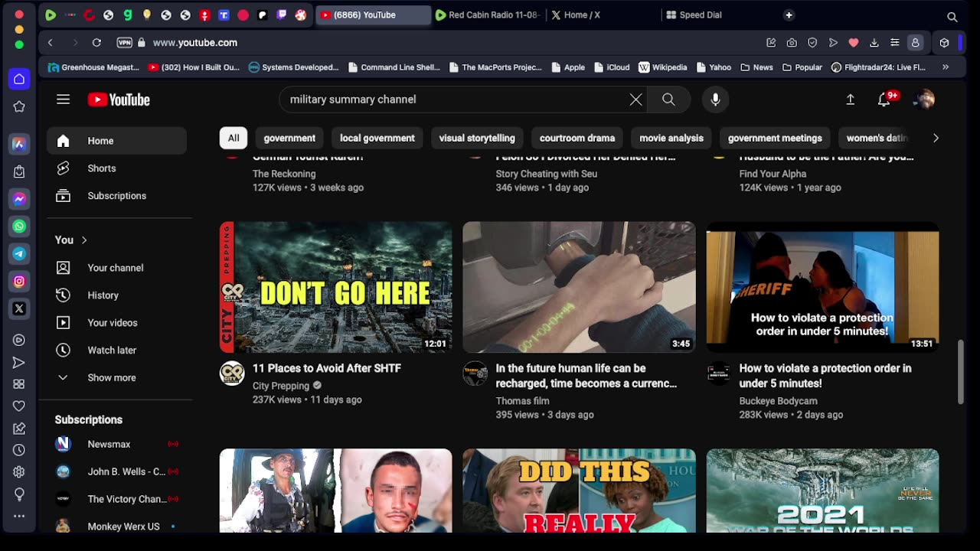Show next filter chips with right arrow
The image size is (980, 551).
(x=935, y=139)
